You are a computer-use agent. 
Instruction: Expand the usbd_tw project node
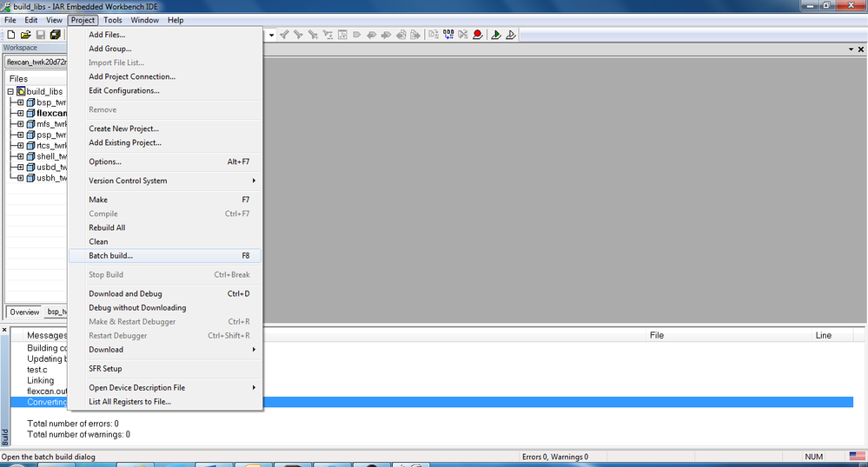(x=21, y=168)
